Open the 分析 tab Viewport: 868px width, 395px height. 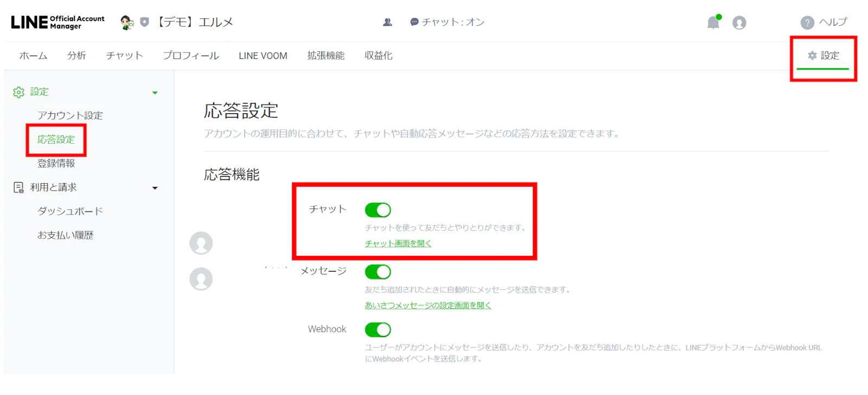[76, 55]
